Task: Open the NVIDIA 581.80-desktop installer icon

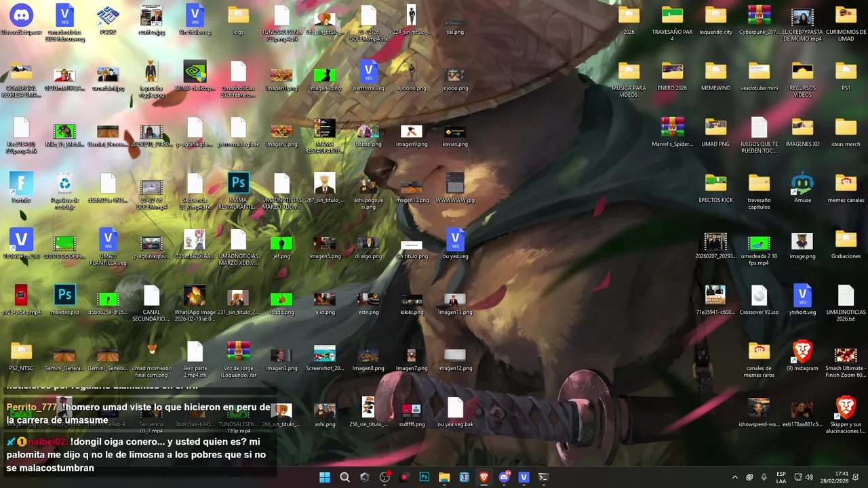Action: pos(195,76)
